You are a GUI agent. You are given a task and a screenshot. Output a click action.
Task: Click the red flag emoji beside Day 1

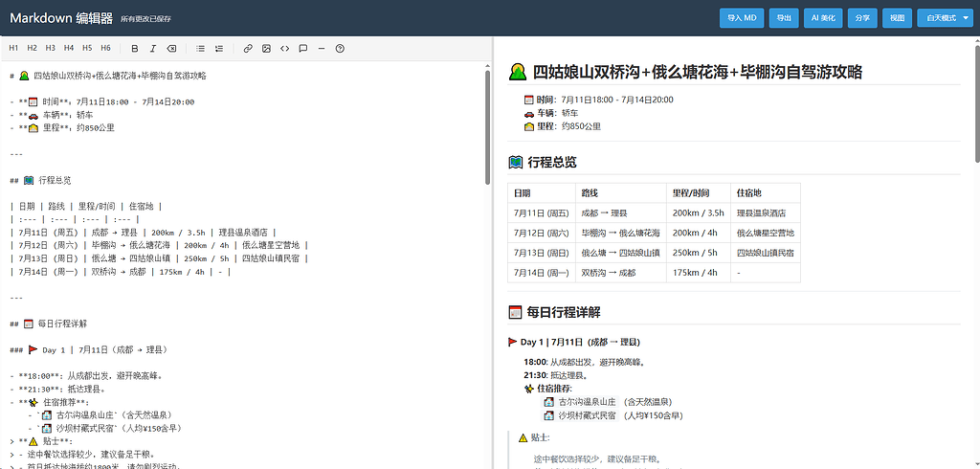coord(513,342)
